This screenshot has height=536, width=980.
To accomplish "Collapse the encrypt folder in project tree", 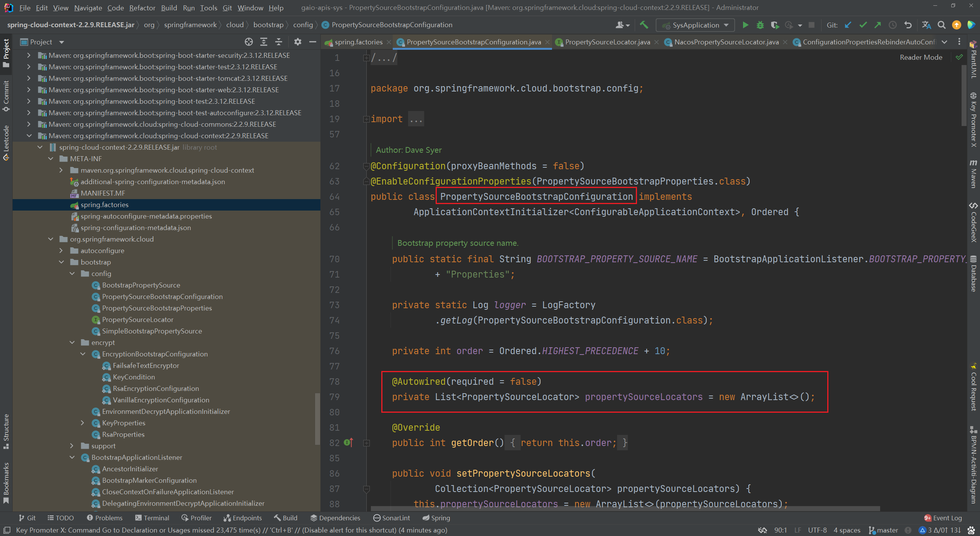I will [x=72, y=343].
